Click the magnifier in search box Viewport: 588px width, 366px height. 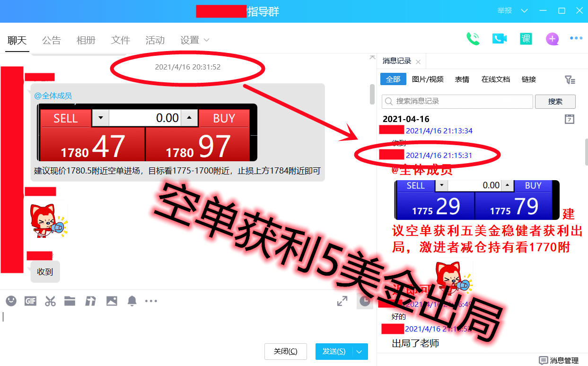click(x=389, y=101)
